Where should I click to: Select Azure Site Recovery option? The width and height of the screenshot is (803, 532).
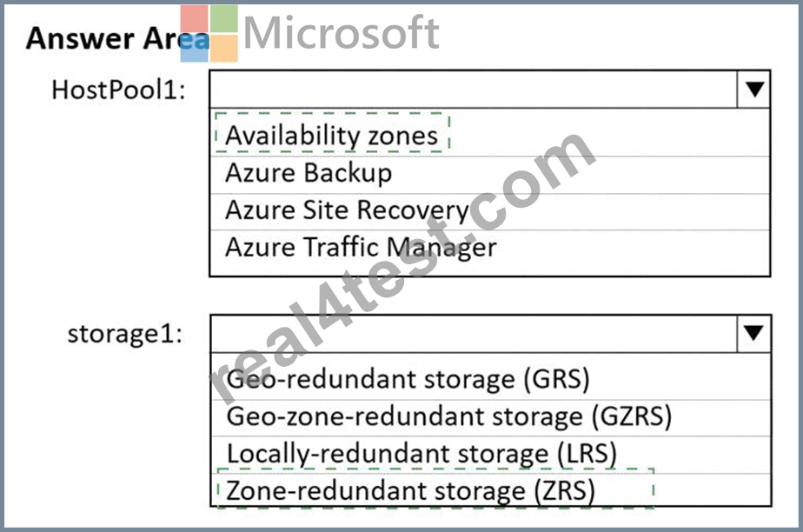click(490, 211)
